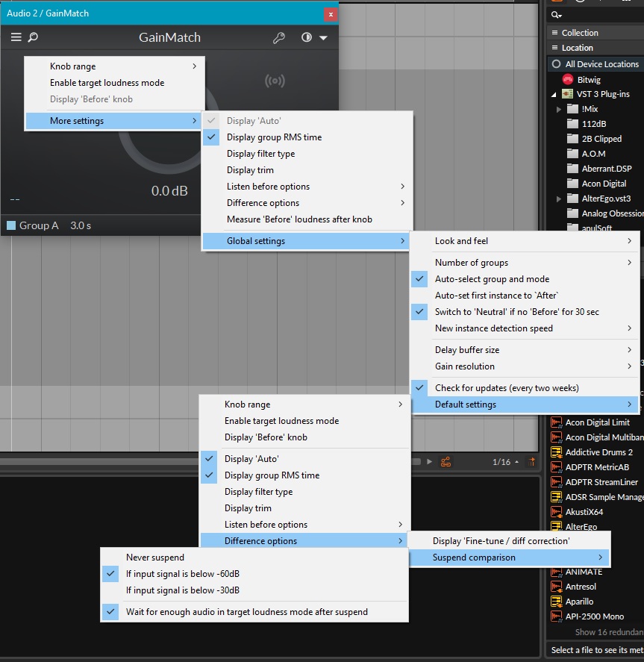
Task: Toggle Display group RMS time in More settings
Action: coord(307,137)
